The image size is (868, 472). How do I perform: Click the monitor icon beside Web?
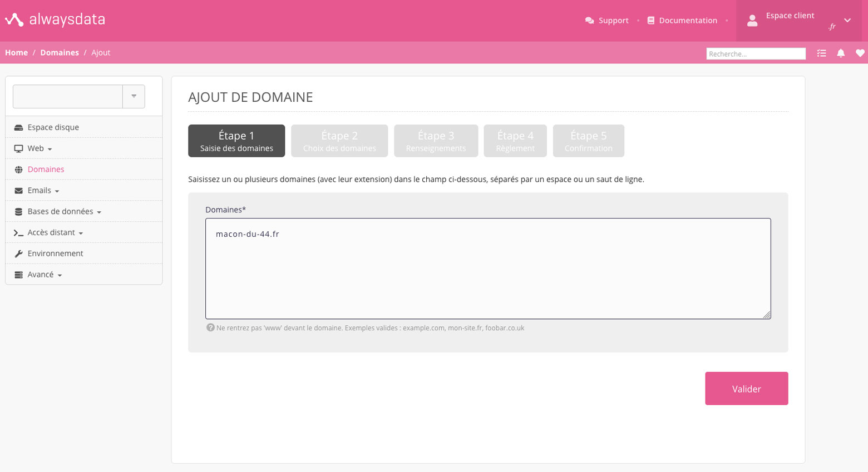18,148
